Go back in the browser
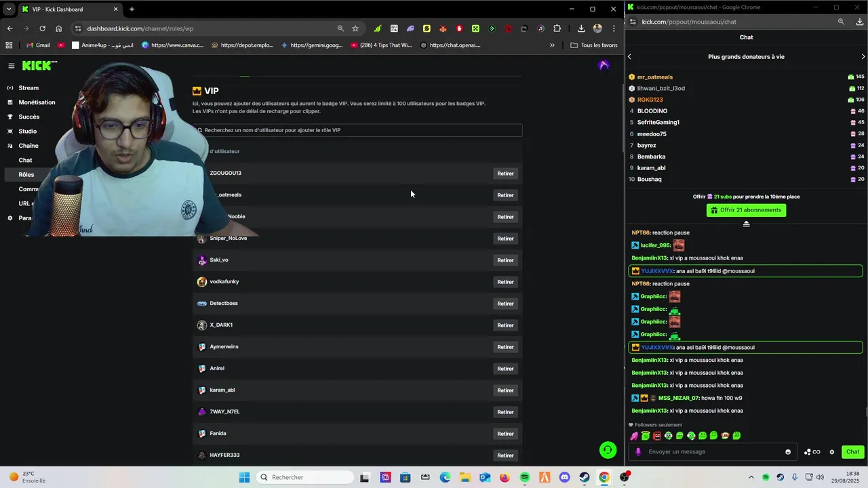 pyautogui.click(x=9, y=28)
